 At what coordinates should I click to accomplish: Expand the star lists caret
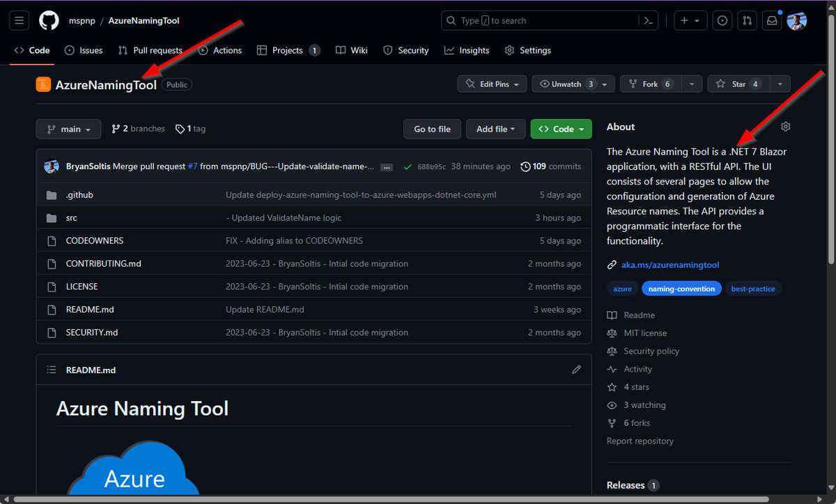(x=780, y=84)
